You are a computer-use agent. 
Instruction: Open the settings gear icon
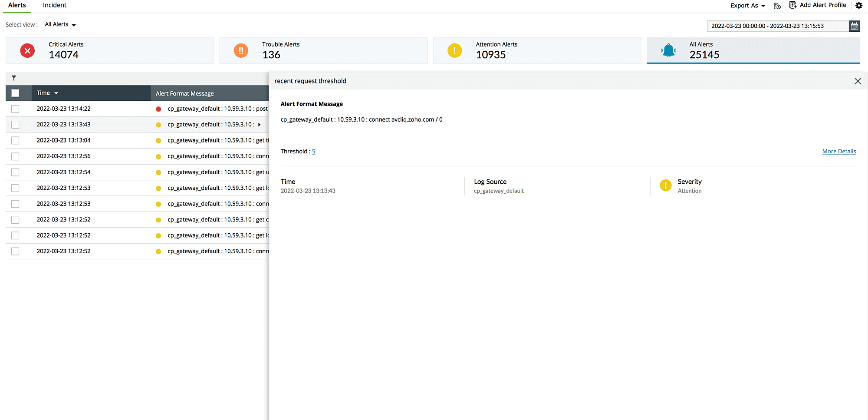coord(859,5)
